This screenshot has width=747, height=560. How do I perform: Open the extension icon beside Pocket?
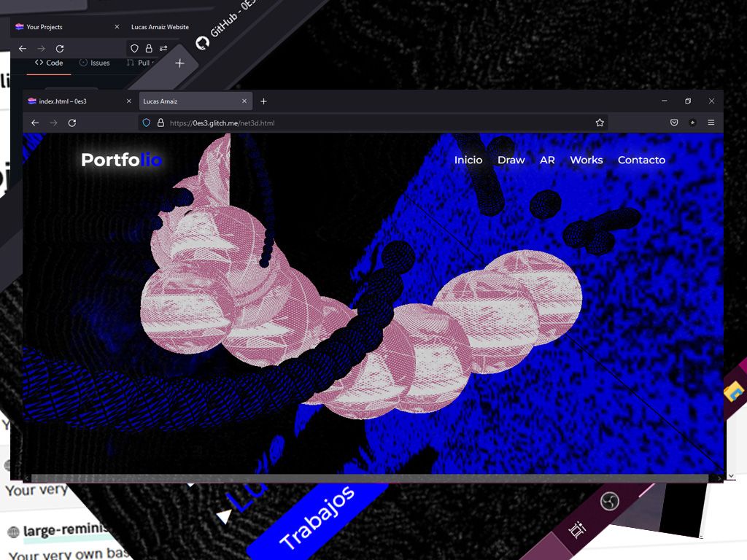coord(693,122)
